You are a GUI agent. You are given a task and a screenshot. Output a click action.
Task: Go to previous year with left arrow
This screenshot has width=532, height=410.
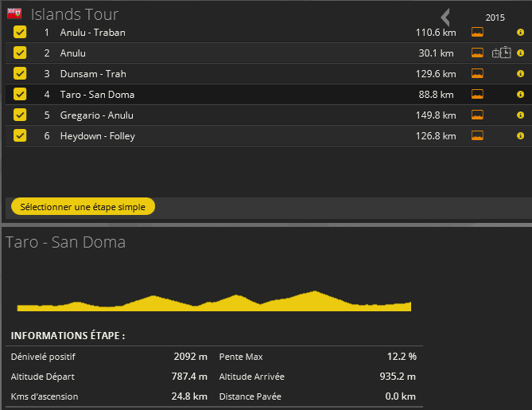[445, 18]
